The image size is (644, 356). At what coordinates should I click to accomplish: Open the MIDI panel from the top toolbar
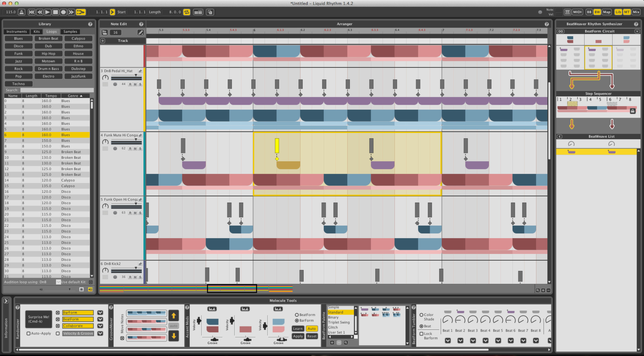click(x=577, y=12)
